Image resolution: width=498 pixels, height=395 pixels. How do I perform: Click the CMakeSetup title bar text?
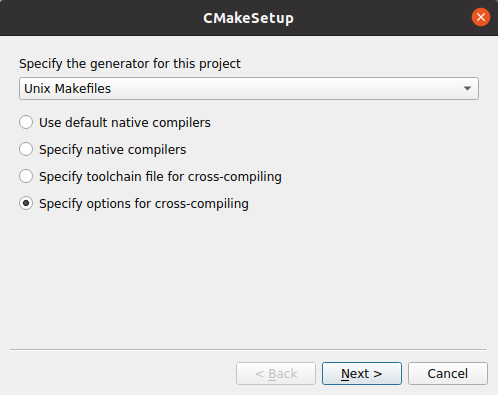coord(248,18)
